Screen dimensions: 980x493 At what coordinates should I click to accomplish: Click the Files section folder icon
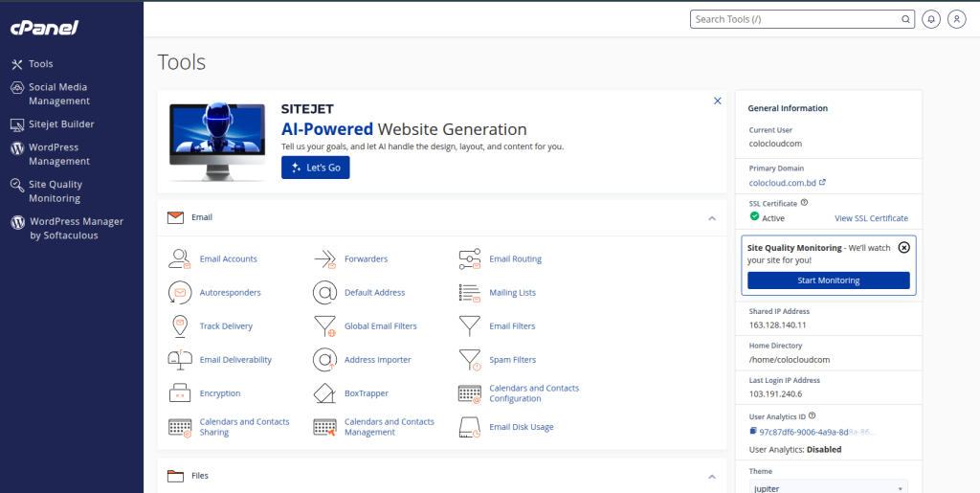[176, 476]
